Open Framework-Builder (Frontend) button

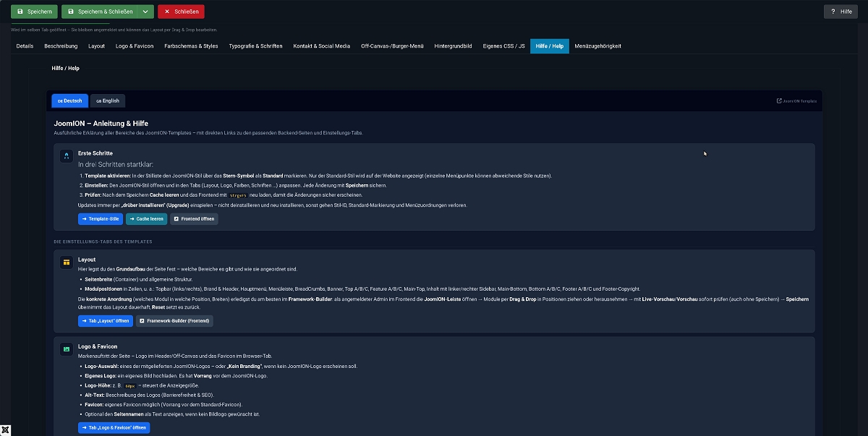[x=174, y=320]
